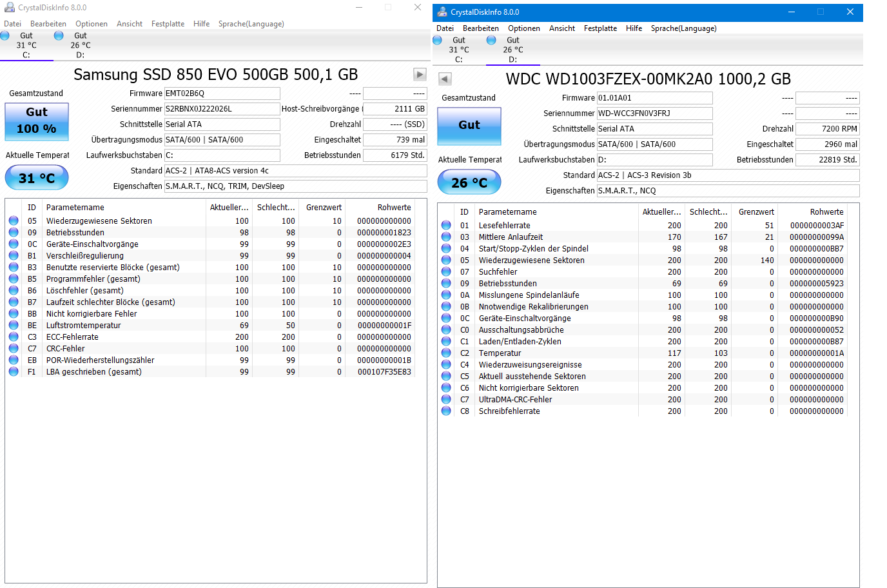This screenshot has width=887, height=588.
Task: Click WDC WD1003FZEX-00MK2A0 disk title
Action: point(648,79)
